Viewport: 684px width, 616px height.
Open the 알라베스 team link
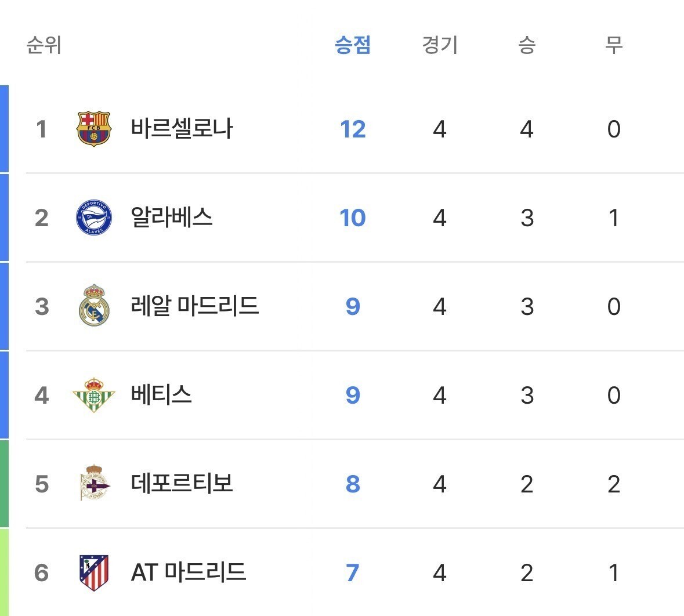(172, 218)
